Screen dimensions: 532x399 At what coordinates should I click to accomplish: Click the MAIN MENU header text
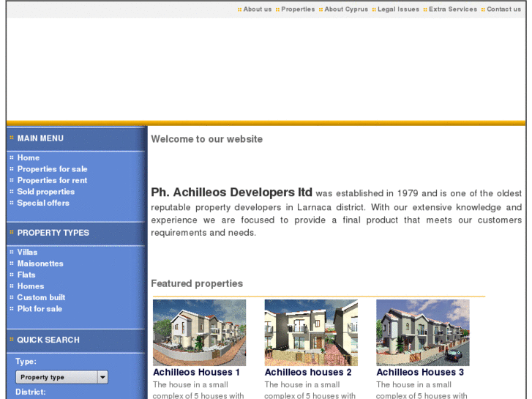pyautogui.click(x=40, y=138)
